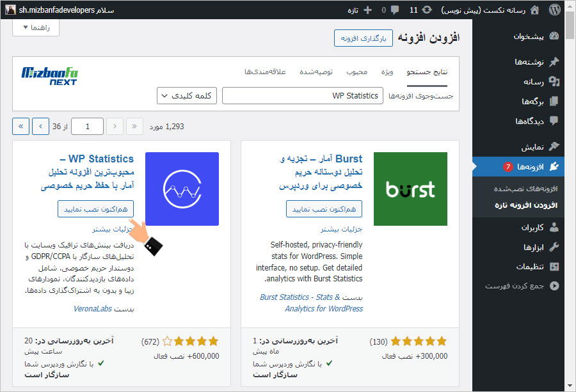Open the کلمه کلیدی search type dropdown
The height and width of the screenshot is (392, 576).
tap(187, 95)
